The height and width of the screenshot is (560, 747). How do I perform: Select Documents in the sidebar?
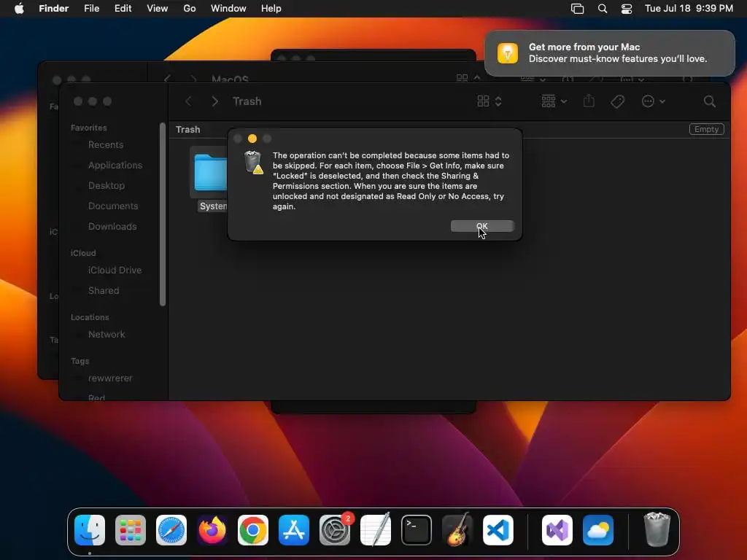pos(113,206)
